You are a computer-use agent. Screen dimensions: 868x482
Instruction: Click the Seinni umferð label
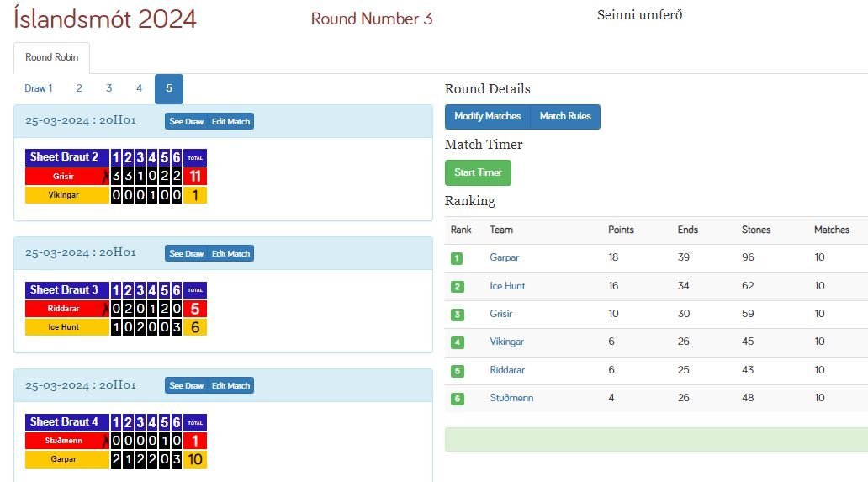(639, 15)
